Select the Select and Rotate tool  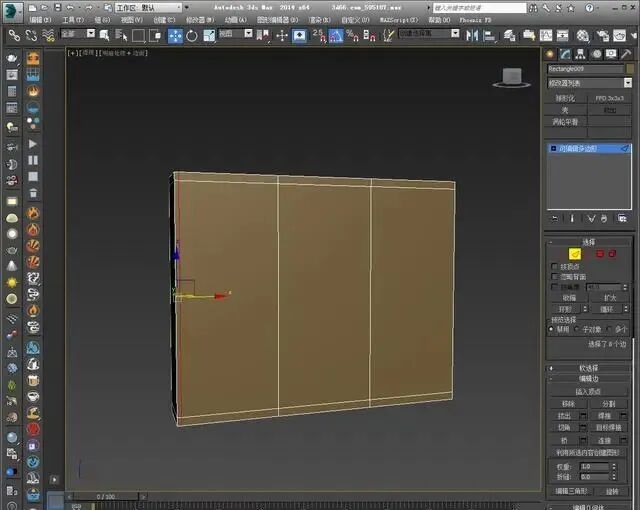tap(192, 36)
